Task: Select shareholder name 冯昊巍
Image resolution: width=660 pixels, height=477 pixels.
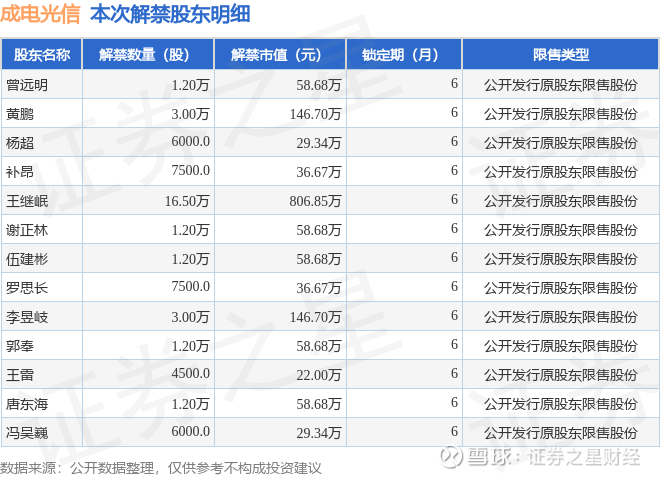Action: click(27, 433)
